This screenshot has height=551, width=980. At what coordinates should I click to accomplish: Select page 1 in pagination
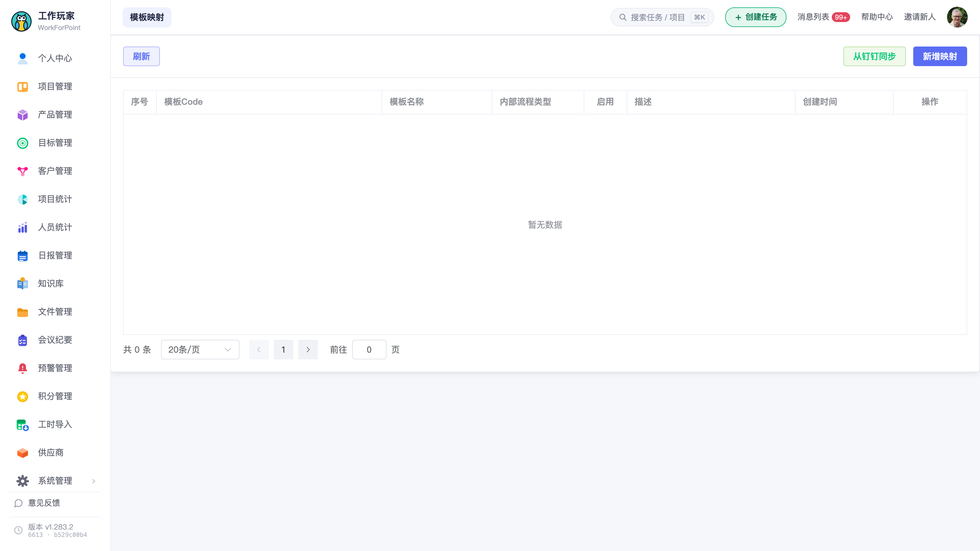coord(283,350)
